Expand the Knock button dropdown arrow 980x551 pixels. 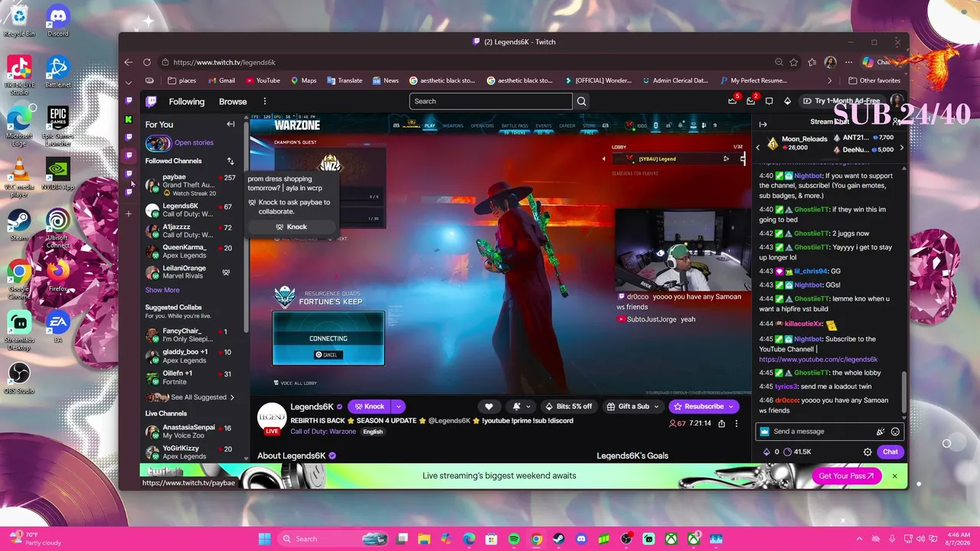tap(399, 406)
